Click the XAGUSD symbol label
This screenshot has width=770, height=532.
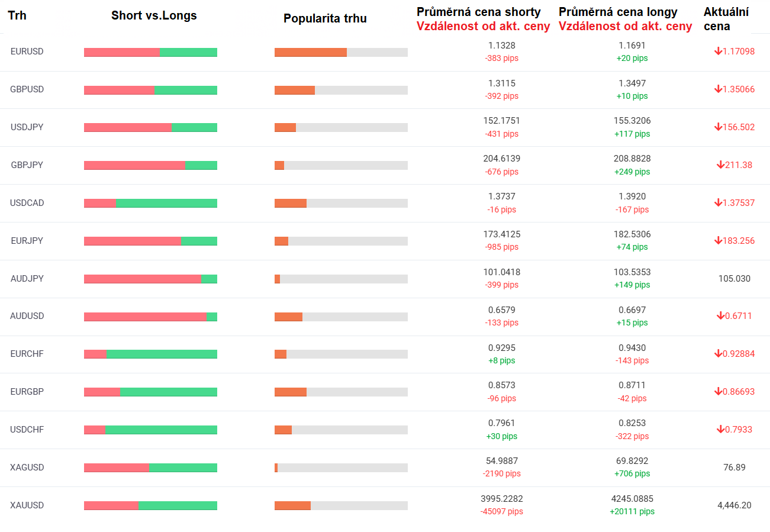tap(27, 467)
